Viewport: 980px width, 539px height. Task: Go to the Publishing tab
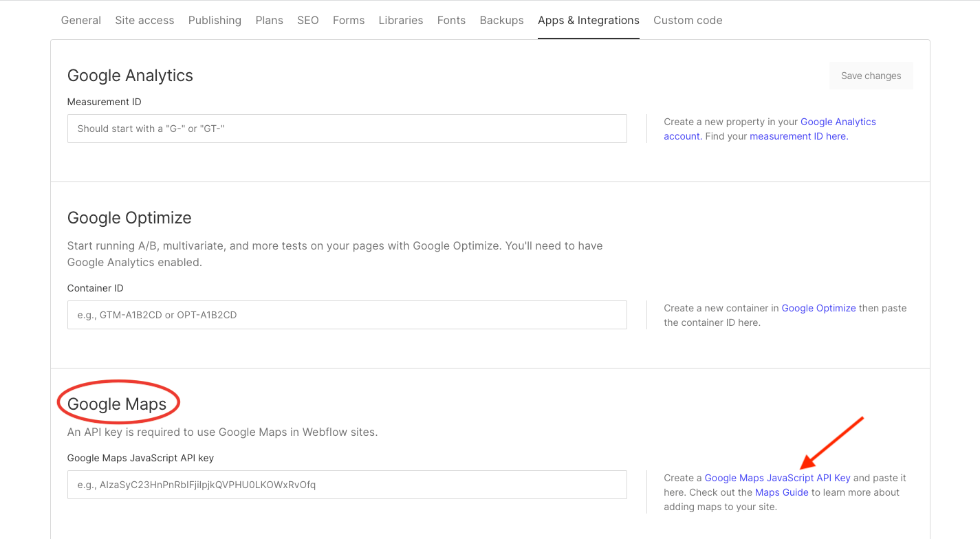pyautogui.click(x=215, y=20)
